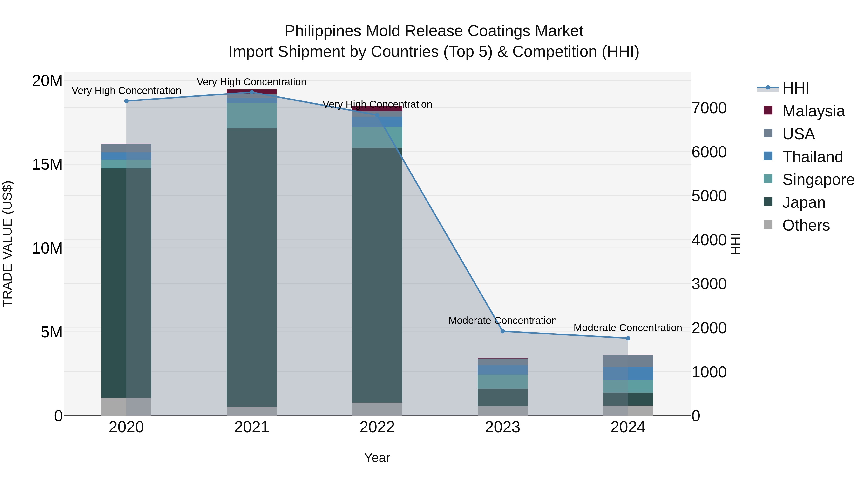Click the 2000 HHI axis tick
The image size is (868, 488).
pyautogui.click(x=709, y=328)
